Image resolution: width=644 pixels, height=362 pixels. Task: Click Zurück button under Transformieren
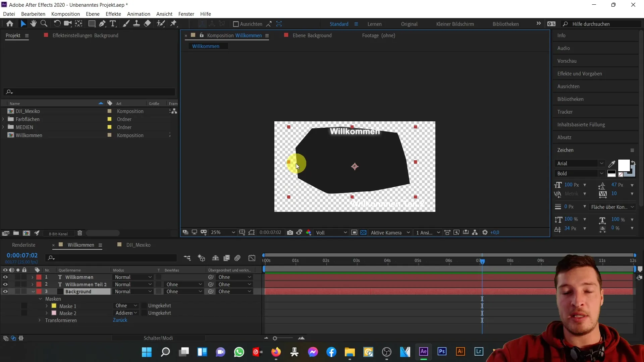click(x=120, y=320)
